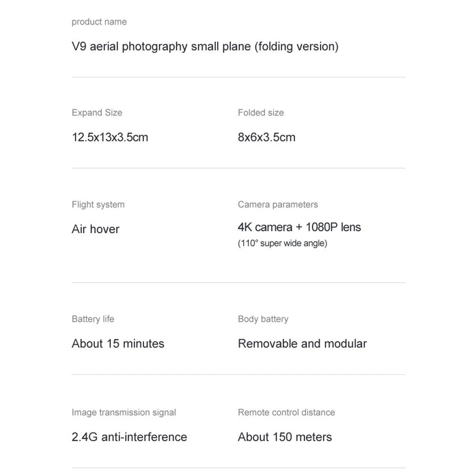Select the "Removable and modular" text
This screenshot has height=476, width=476.
click(302, 344)
